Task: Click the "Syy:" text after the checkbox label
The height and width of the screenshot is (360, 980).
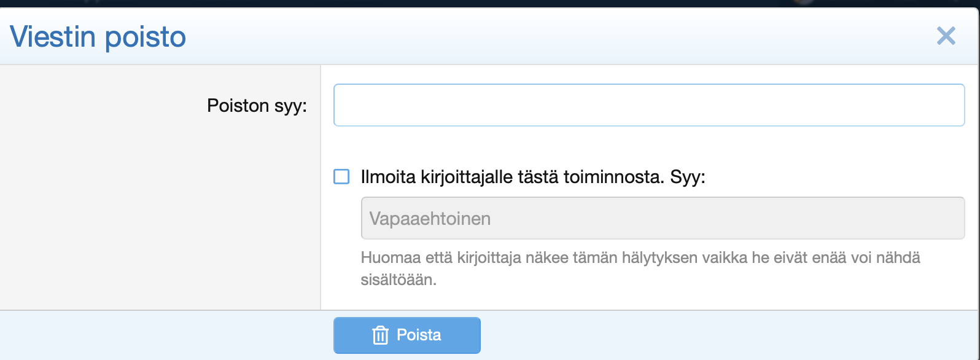Action: click(688, 178)
